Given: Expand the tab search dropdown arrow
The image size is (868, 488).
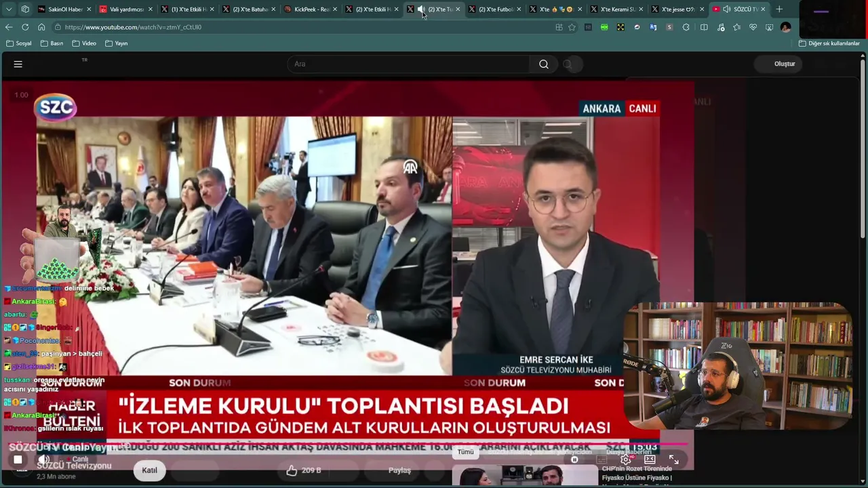Looking at the screenshot, I should coord(9,9).
